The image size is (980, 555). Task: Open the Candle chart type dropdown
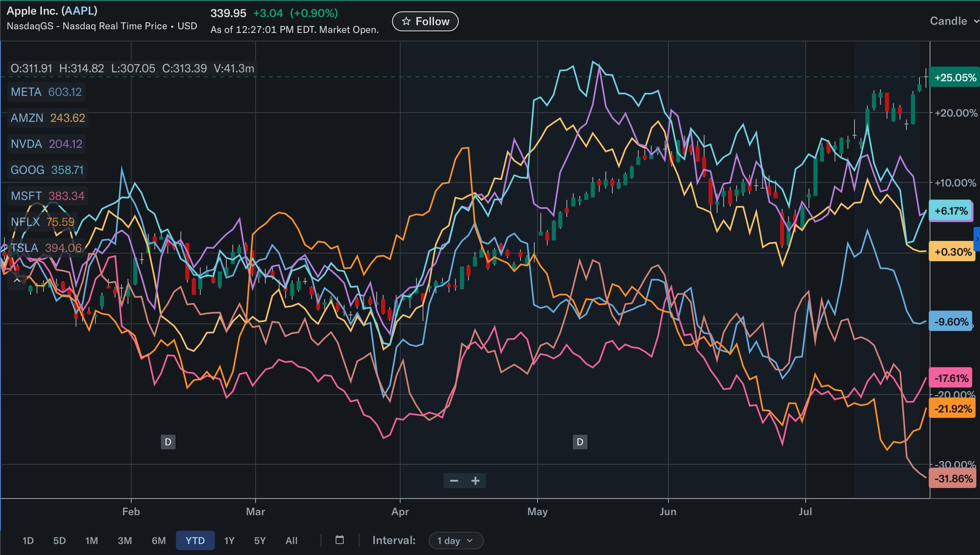click(x=953, y=21)
